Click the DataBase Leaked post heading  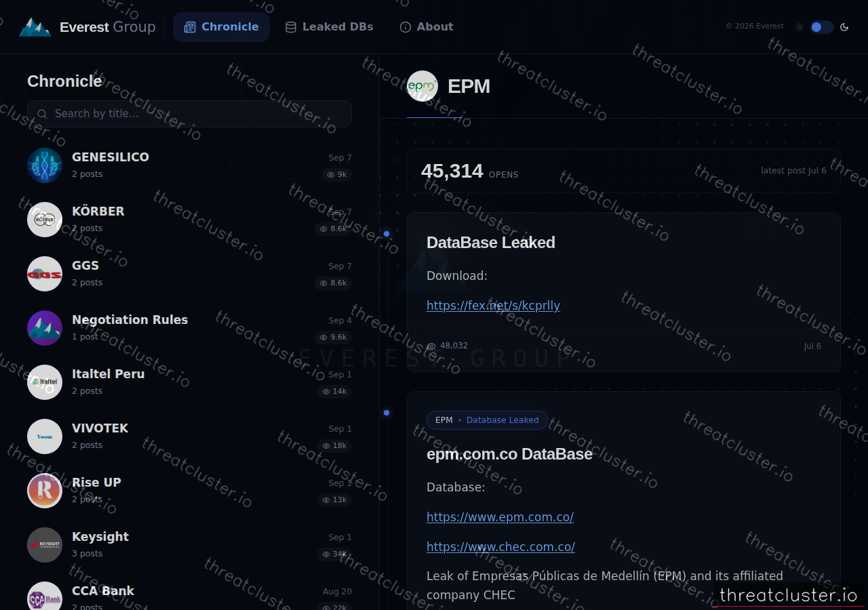click(491, 243)
